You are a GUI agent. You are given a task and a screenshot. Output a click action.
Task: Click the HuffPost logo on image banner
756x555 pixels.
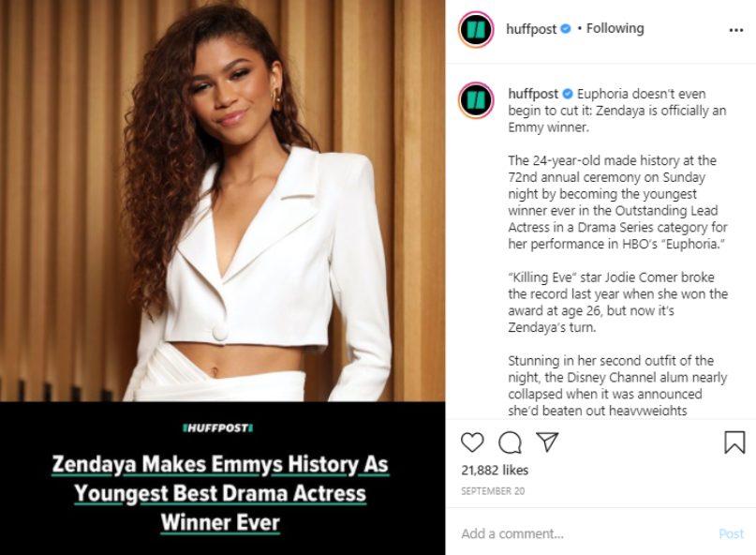click(218, 428)
